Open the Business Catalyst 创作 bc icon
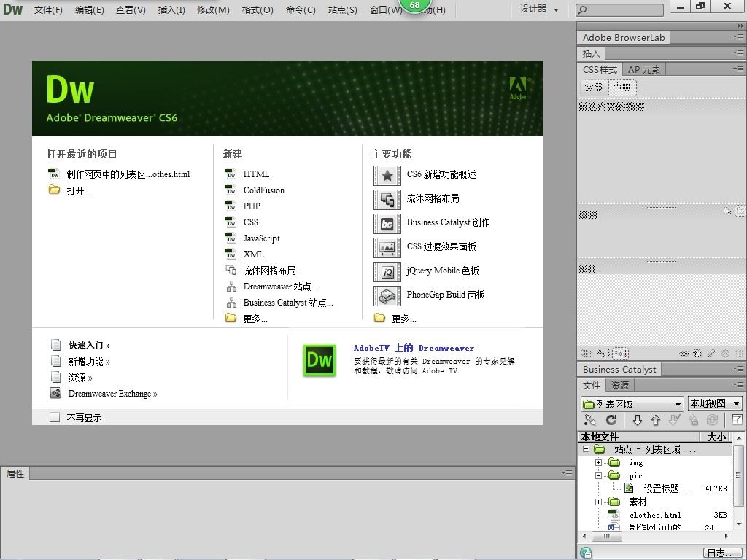 pyautogui.click(x=387, y=223)
